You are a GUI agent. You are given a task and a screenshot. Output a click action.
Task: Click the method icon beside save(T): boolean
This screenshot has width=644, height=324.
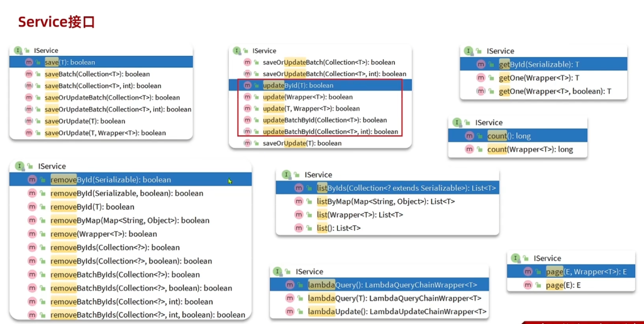point(28,62)
